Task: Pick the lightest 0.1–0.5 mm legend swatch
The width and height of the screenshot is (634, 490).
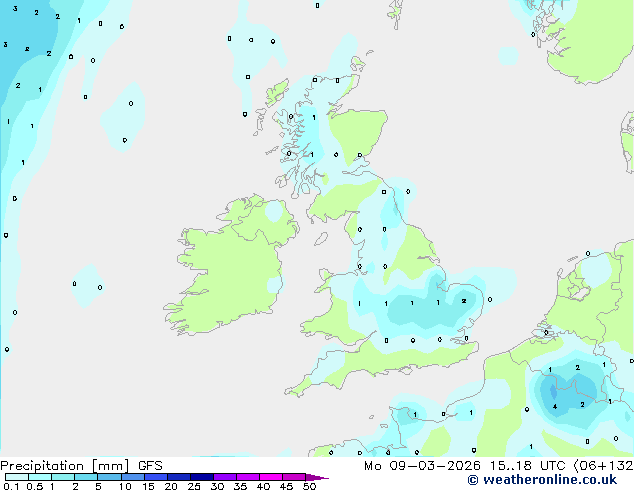Action: point(17,477)
